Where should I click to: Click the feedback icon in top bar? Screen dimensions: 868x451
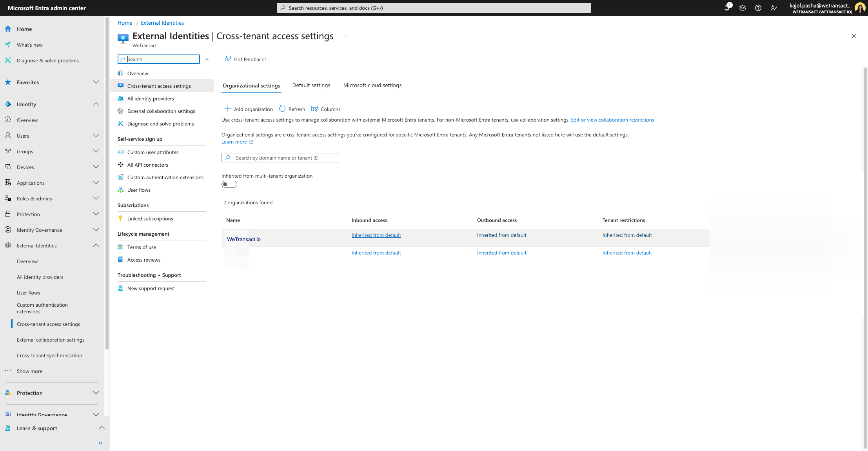(x=774, y=8)
